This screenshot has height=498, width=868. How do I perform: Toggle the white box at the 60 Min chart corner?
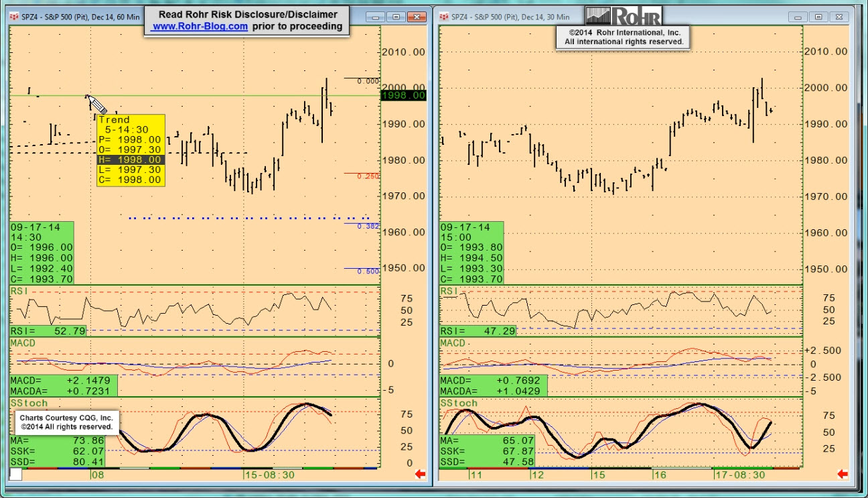(15, 475)
